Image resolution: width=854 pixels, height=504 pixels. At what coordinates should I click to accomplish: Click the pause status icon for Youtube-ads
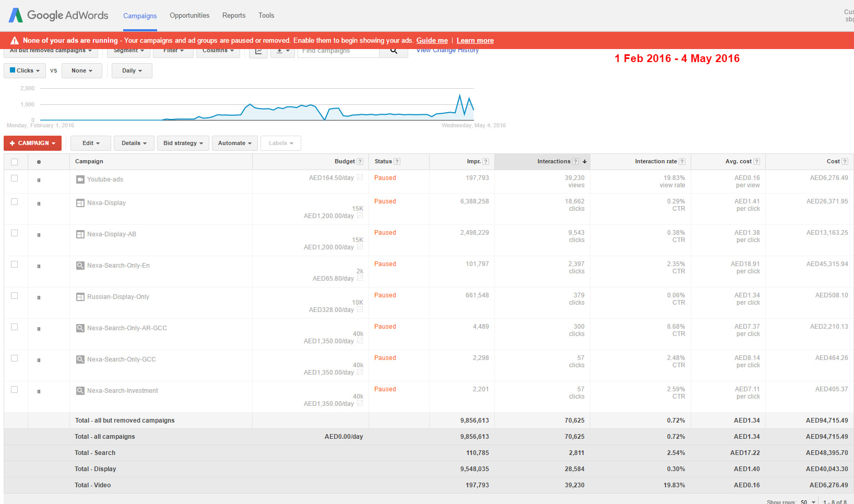[39, 180]
